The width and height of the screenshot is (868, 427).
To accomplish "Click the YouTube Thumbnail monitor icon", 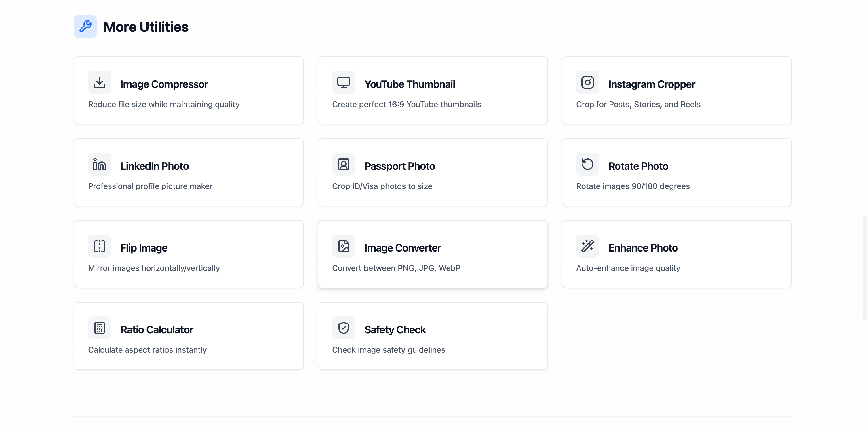I will click(343, 82).
